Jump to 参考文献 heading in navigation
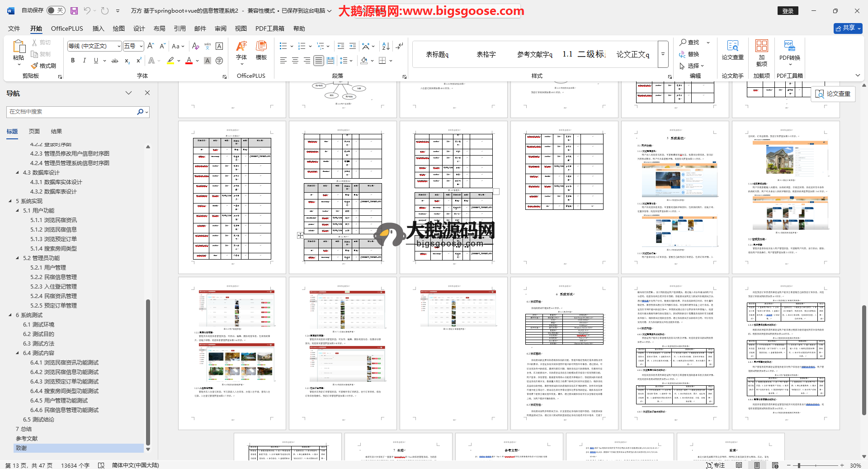 coord(27,439)
